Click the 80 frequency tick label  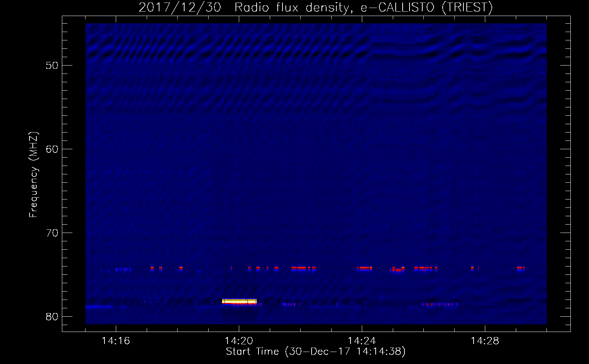click(x=52, y=317)
